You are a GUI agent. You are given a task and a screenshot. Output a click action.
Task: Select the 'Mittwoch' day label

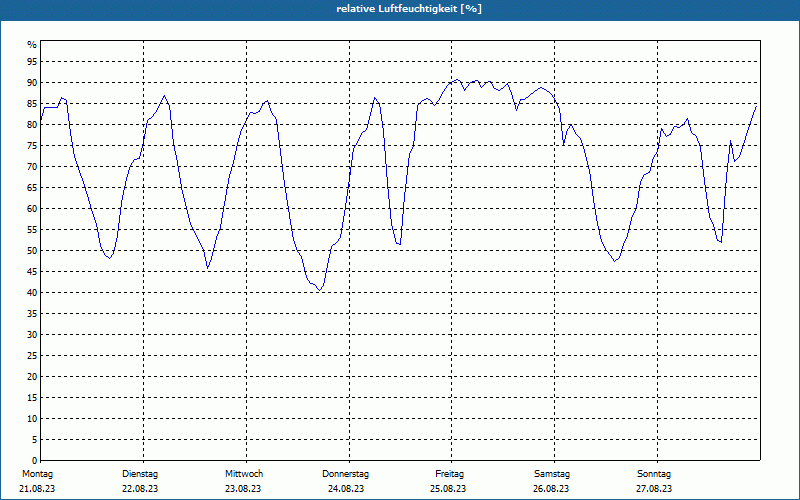point(244,474)
